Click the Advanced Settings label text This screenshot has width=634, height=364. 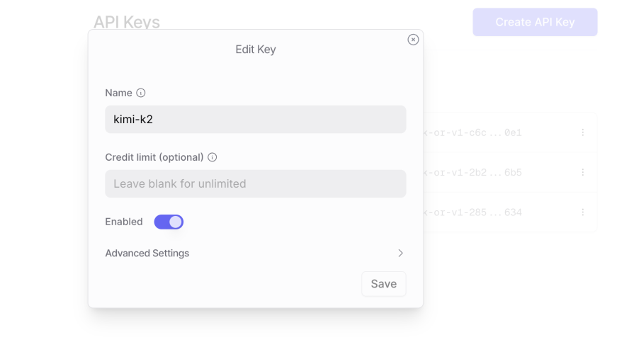coord(147,253)
